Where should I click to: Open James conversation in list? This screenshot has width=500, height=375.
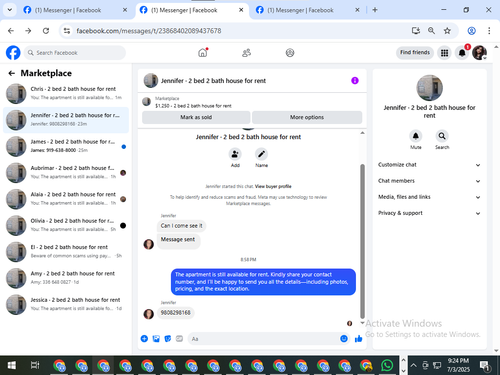66,146
